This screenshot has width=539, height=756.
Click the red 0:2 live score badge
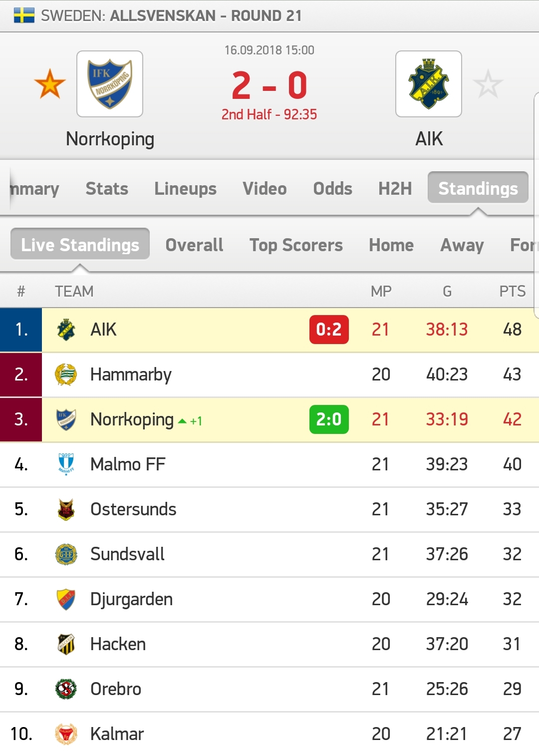pyautogui.click(x=329, y=330)
